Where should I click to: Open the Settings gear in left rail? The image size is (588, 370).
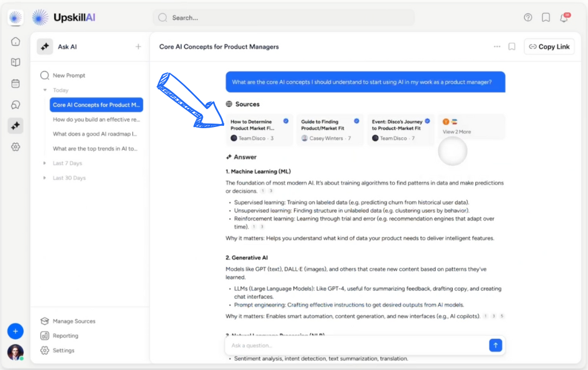[16, 147]
